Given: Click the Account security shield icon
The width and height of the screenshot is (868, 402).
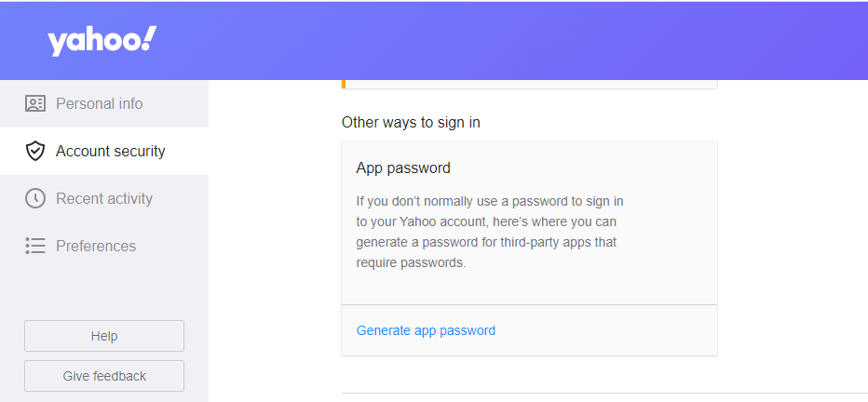Looking at the screenshot, I should coord(35,151).
